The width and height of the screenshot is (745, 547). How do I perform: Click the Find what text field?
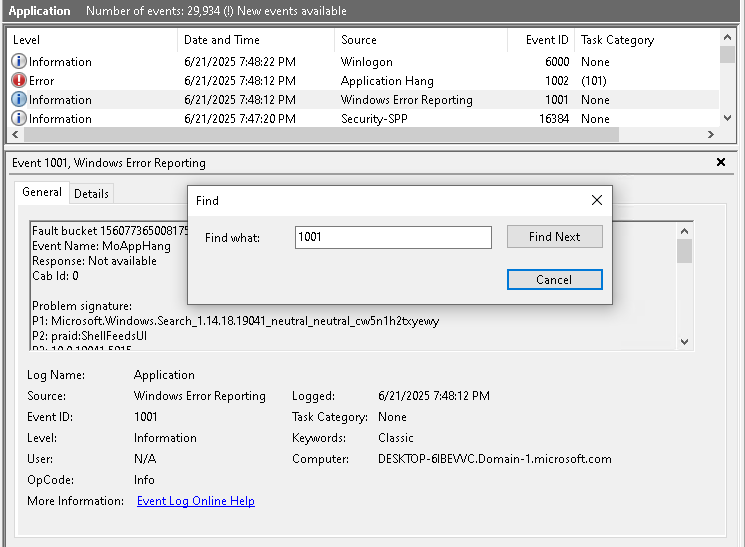[393, 237]
